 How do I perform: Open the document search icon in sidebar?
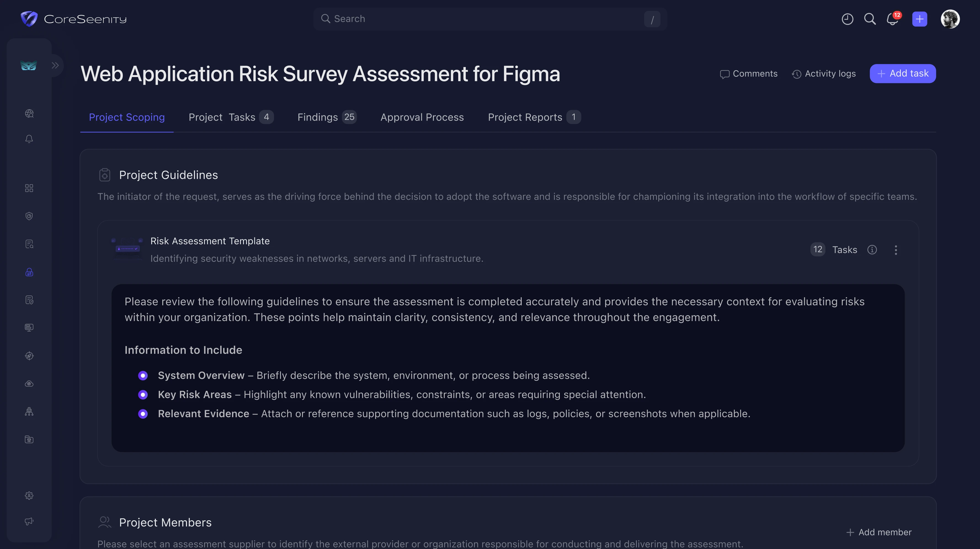[x=29, y=244]
